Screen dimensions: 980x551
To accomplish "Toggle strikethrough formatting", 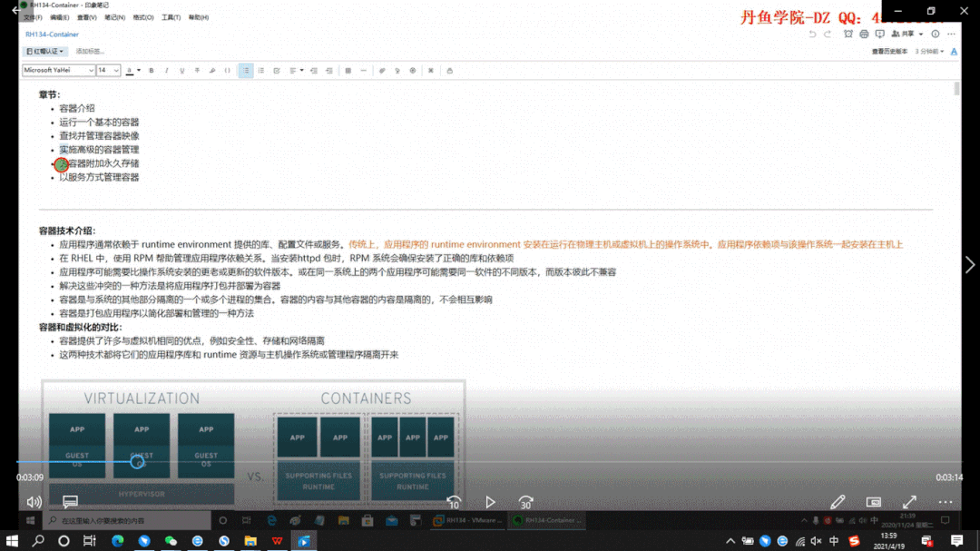I will click(197, 71).
